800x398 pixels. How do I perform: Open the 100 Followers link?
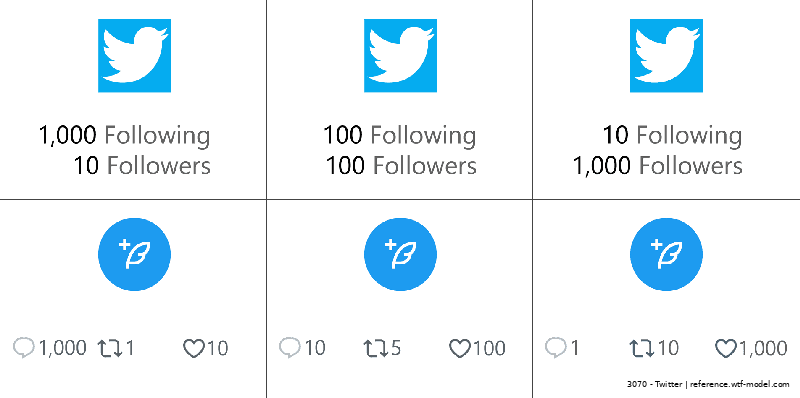(x=401, y=166)
